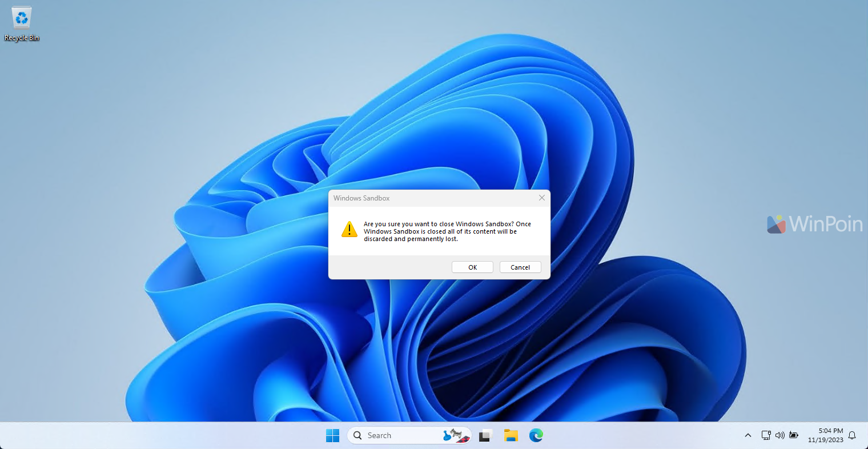This screenshot has height=449, width=868.
Task: Click the Windows Sandbox dialog title text
Action: click(361, 198)
